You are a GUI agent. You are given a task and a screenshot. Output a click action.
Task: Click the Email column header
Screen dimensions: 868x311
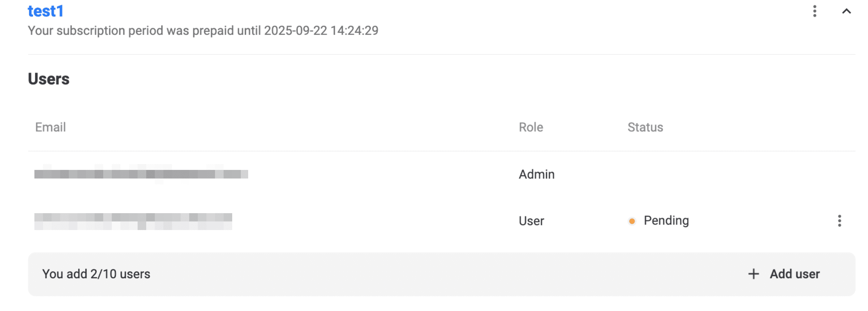click(x=51, y=127)
